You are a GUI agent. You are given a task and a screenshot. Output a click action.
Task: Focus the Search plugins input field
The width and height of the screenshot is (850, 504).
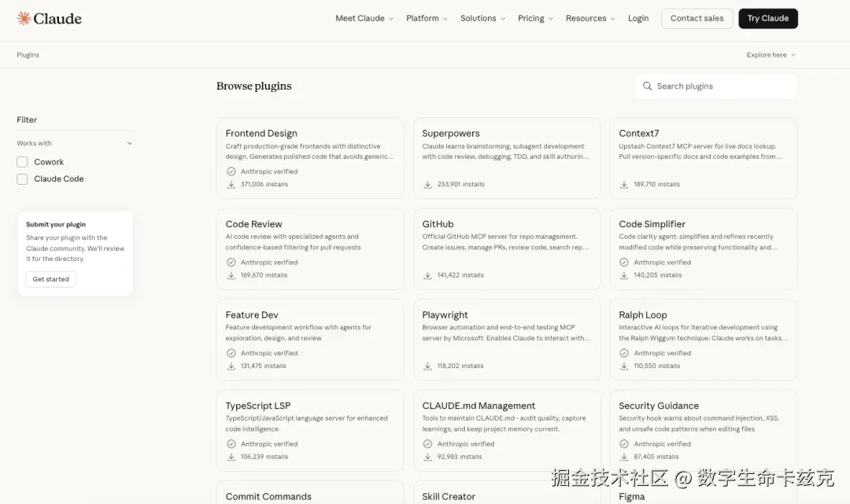tap(716, 86)
